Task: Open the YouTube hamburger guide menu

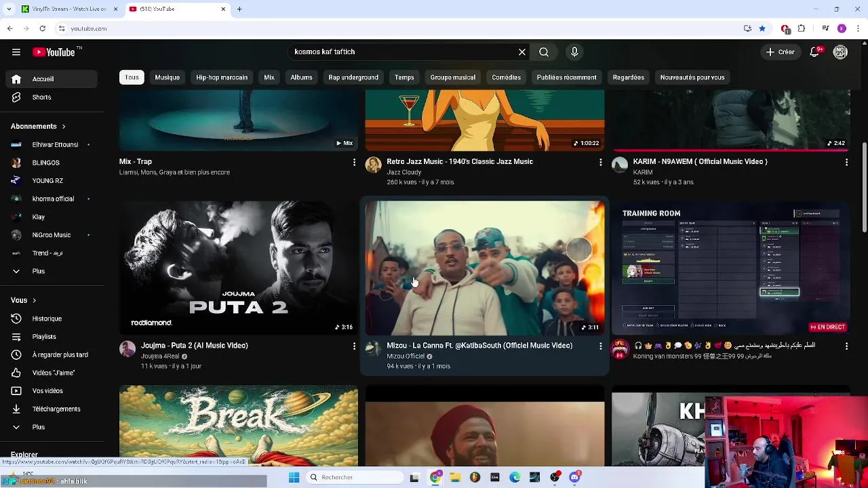Action: [x=16, y=52]
